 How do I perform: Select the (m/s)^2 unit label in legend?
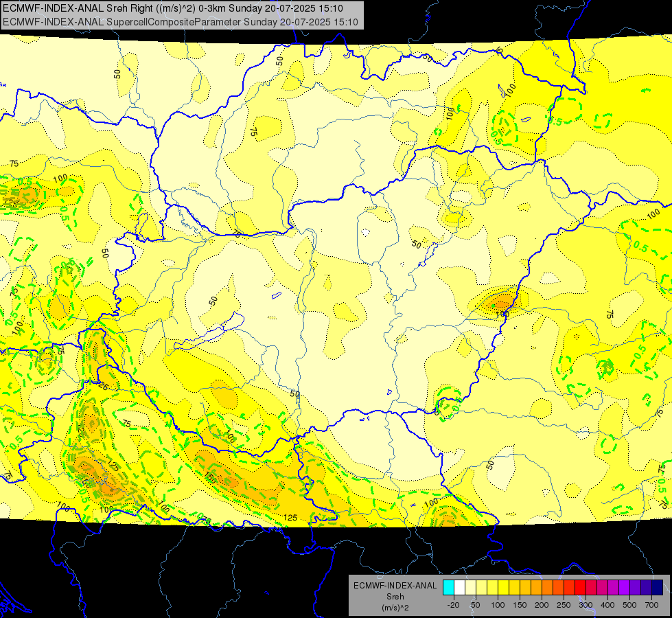[395, 608]
